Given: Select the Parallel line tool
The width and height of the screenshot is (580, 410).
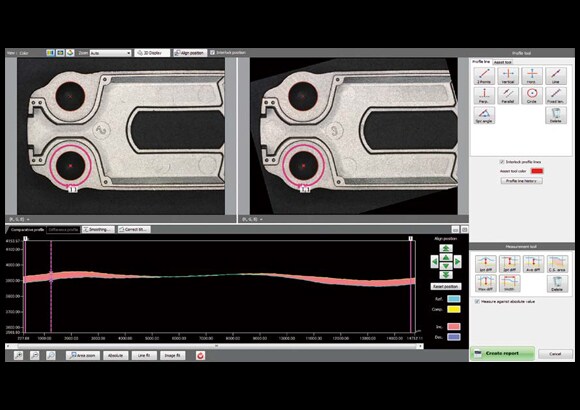Looking at the screenshot, I should [508, 95].
